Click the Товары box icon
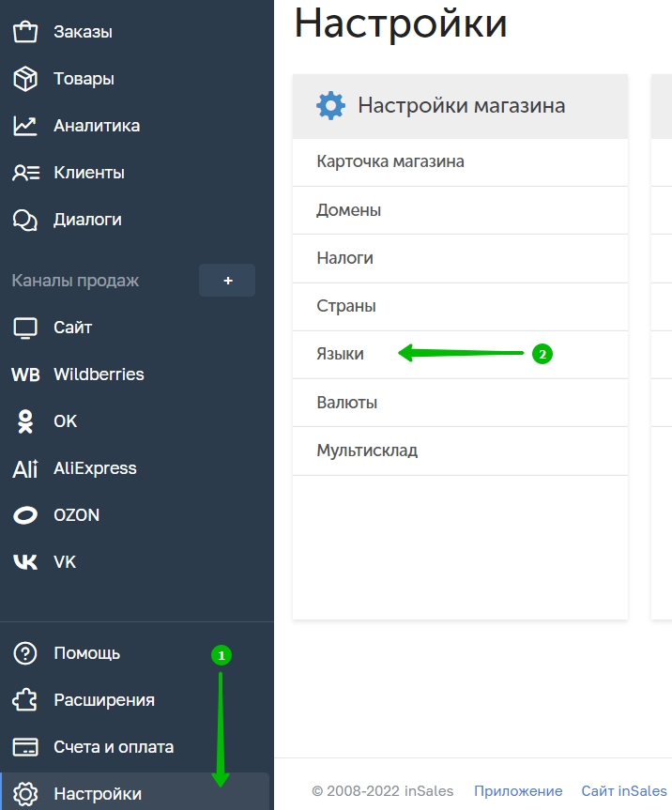Image resolution: width=672 pixels, height=810 pixels. tap(25, 79)
